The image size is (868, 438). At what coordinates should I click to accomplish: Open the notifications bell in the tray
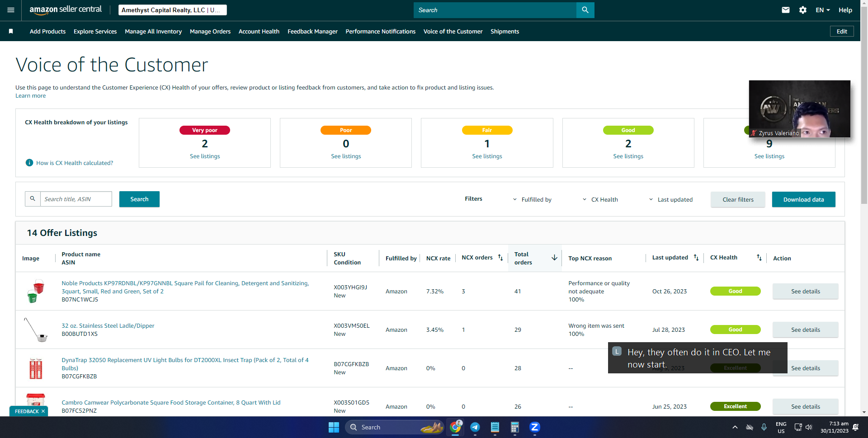coord(856,427)
